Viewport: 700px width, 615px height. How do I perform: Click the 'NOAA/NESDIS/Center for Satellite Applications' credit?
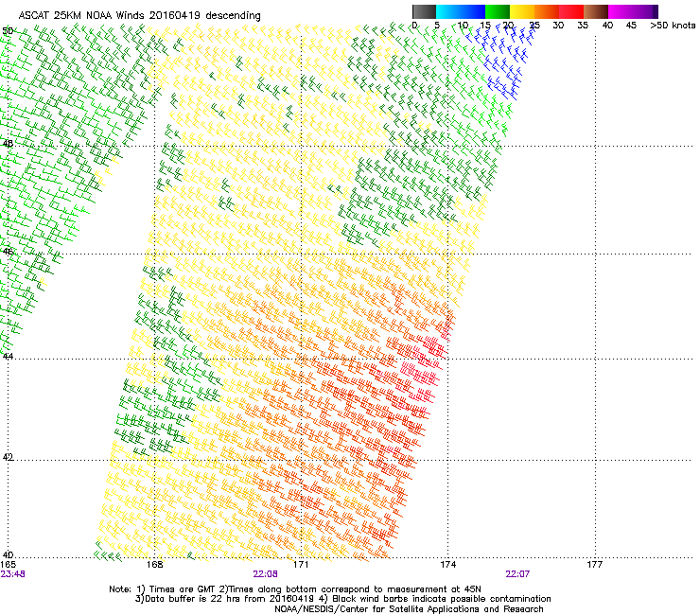tap(377, 609)
